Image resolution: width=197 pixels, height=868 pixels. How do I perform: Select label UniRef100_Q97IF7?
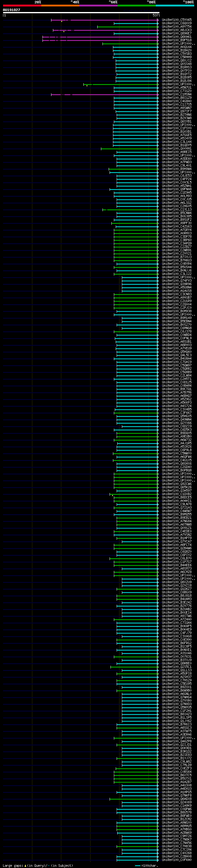click(x=176, y=111)
